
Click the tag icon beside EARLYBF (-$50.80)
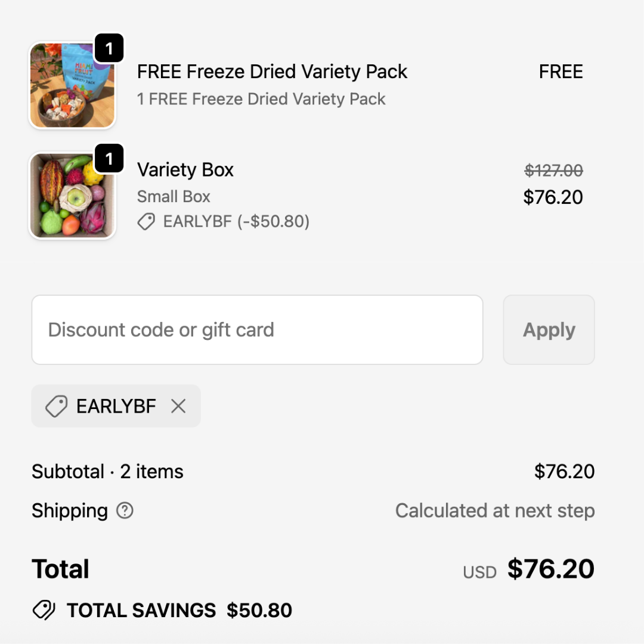tap(146, 222)
